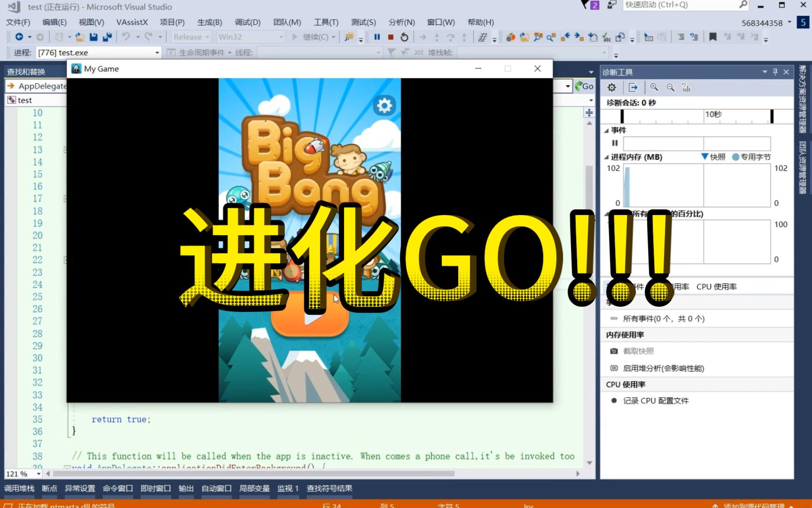This screenshot has width=812, height=508.
Task: Open the 生命周期事件 dropdown
Action: pos(230,53)
